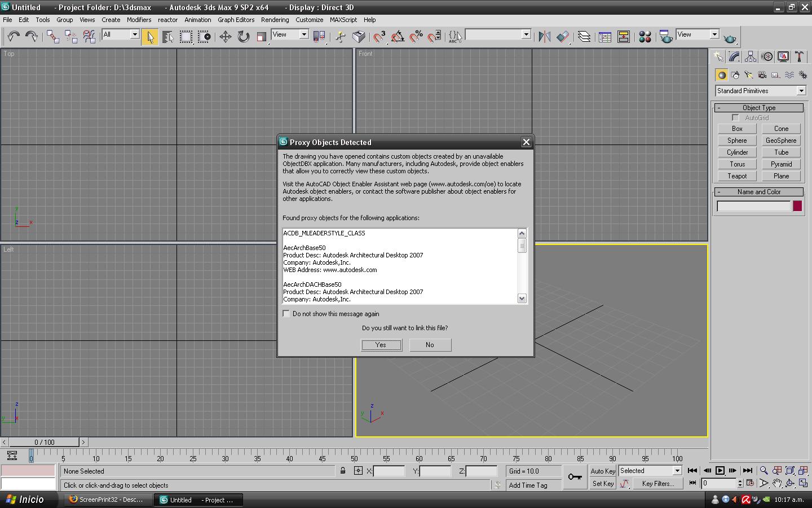This screenshot has width=812, height=508.
Task: Toggle the selection lock padlock icon
Action: tap(342, 471)
